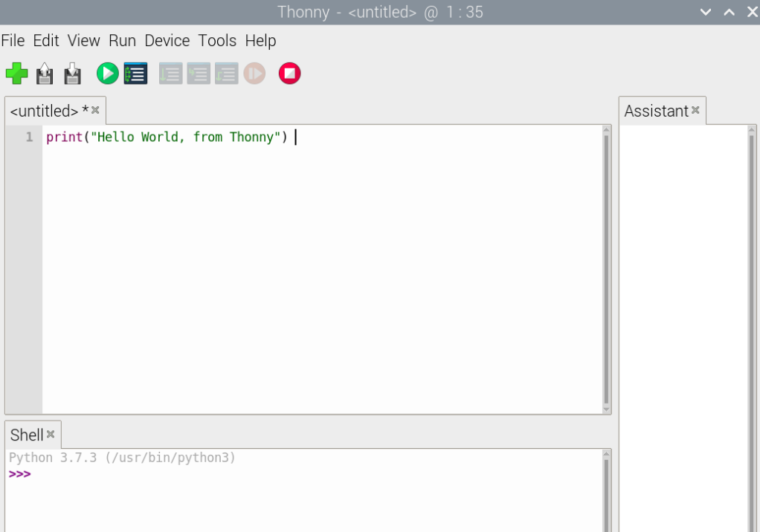The width and height of the screenshot is (760, 532).
Task: Open the File menu
Action: click(13, 41)
